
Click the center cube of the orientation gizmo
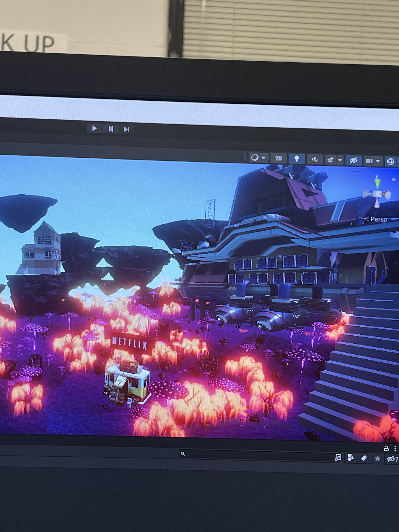pyautogui.click(x=377, y=194)
